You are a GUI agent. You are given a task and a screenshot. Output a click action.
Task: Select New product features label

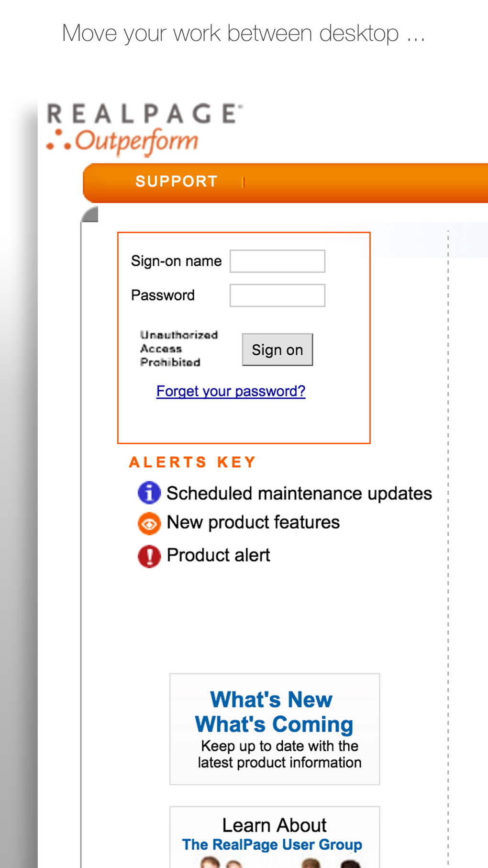click(x=253, y=522)
